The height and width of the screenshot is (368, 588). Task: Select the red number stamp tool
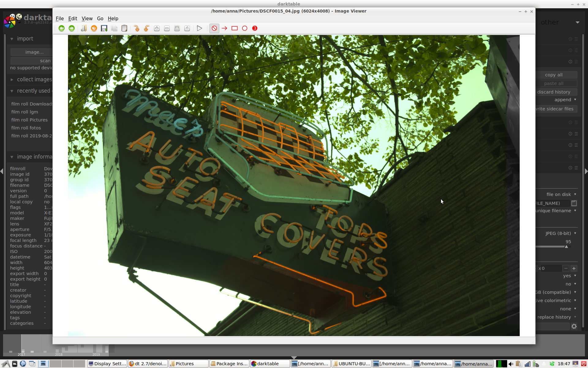[x=255, y=28]
